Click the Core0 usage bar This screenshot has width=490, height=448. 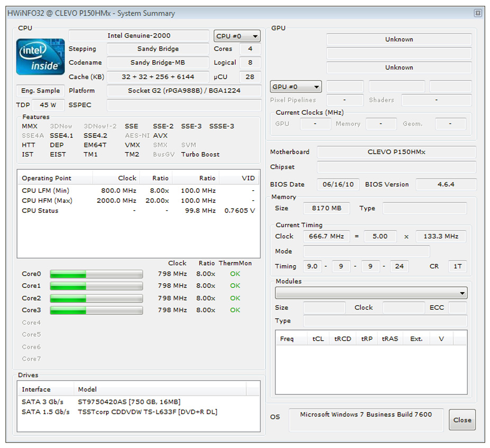coord(96,274)
